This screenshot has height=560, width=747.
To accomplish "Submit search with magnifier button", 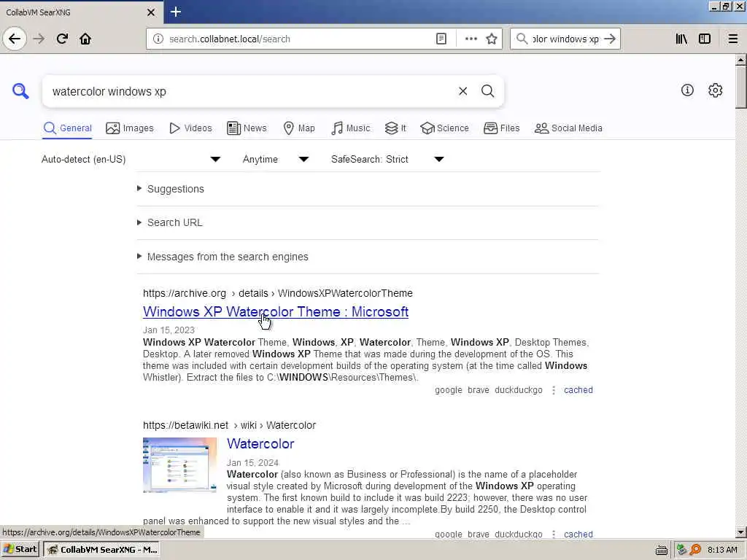I will (x=487, y=91).
